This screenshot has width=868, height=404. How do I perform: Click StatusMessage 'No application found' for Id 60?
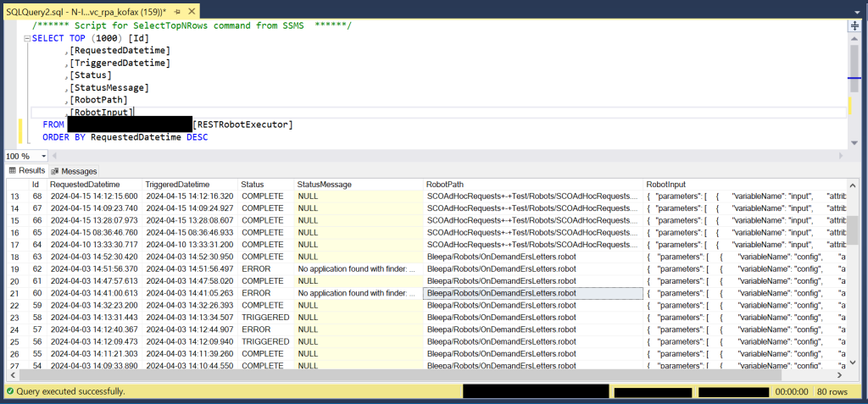(x=359, y=293)
